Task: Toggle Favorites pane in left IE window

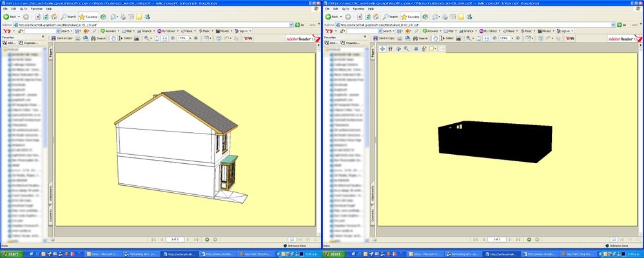Action: [x=88, y=17]
